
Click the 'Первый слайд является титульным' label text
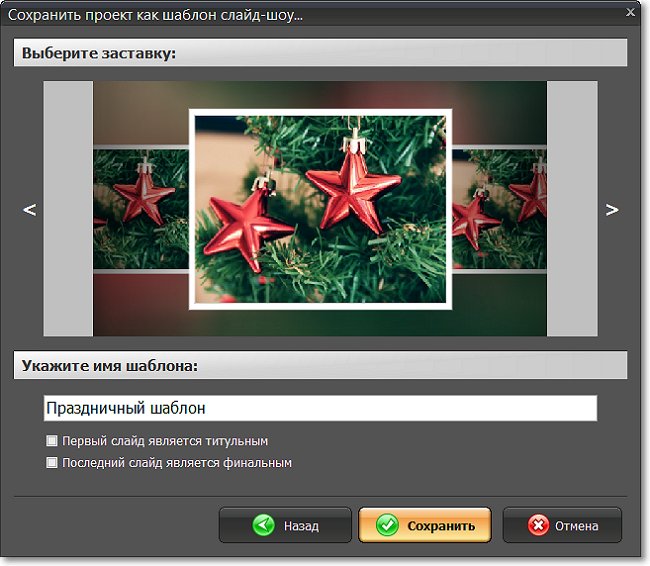(x=165, y=441)
